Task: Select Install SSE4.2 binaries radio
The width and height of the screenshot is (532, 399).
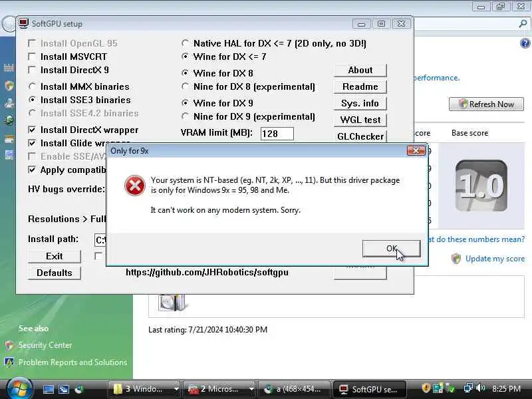Action: click(32, 113)
